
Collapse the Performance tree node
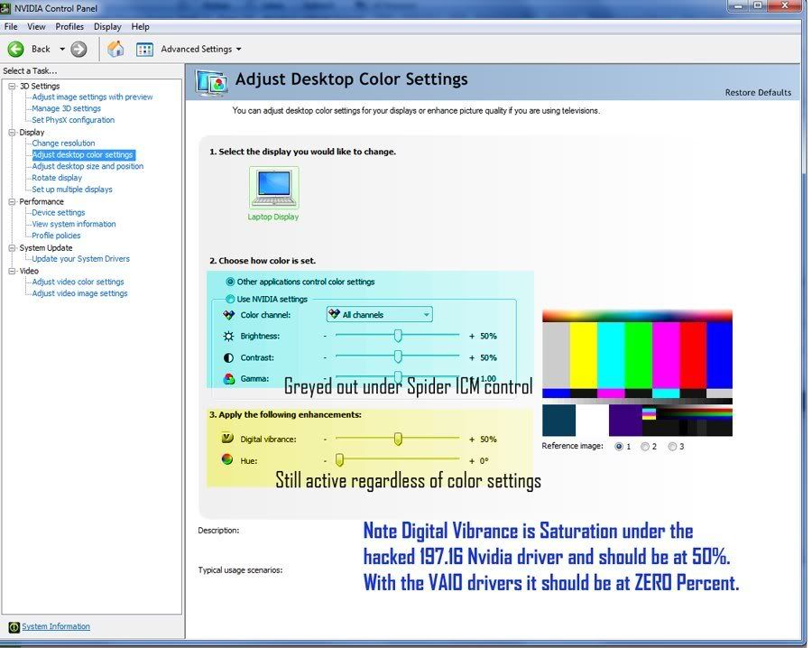(x=12, y=201)
